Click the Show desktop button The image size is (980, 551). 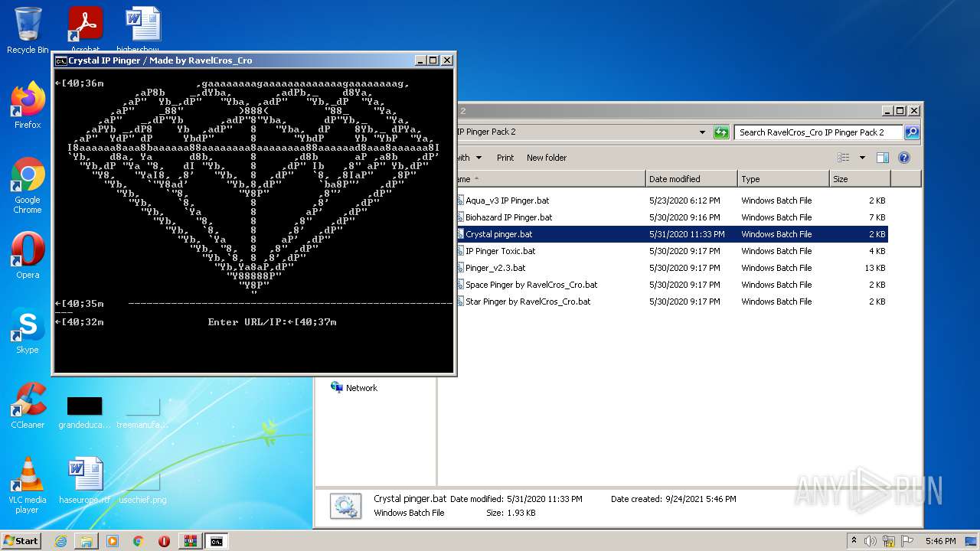tap(972, 541)
